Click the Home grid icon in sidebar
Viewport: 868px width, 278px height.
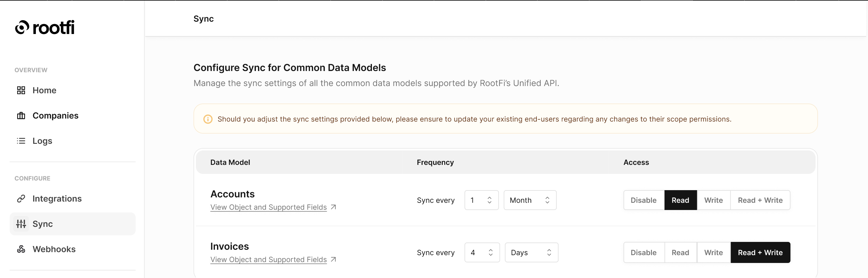pyautogui.click(x=21, y=90)
